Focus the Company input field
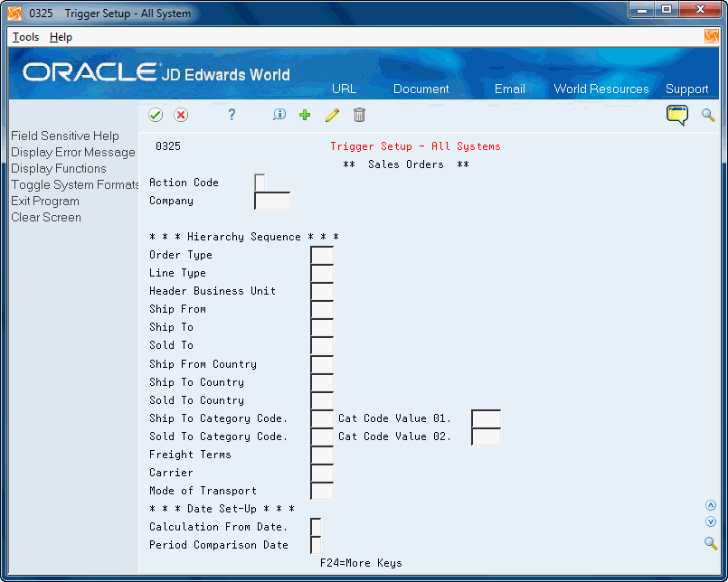 tap(272, 201)
